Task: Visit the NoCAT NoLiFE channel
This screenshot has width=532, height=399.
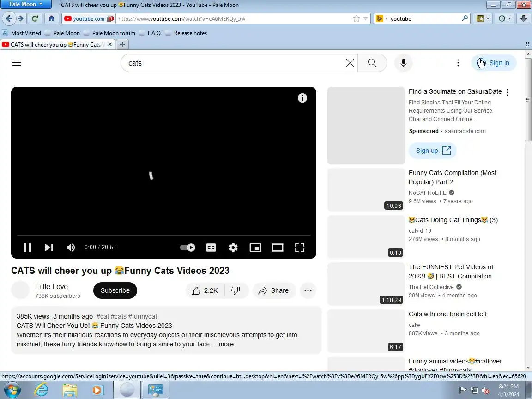Action: [428, 193]
